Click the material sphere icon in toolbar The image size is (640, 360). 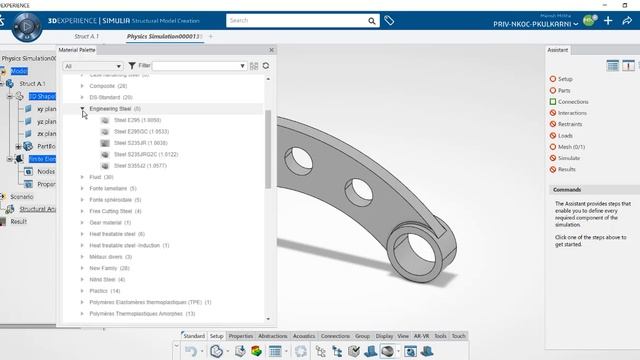coord(387,351)
